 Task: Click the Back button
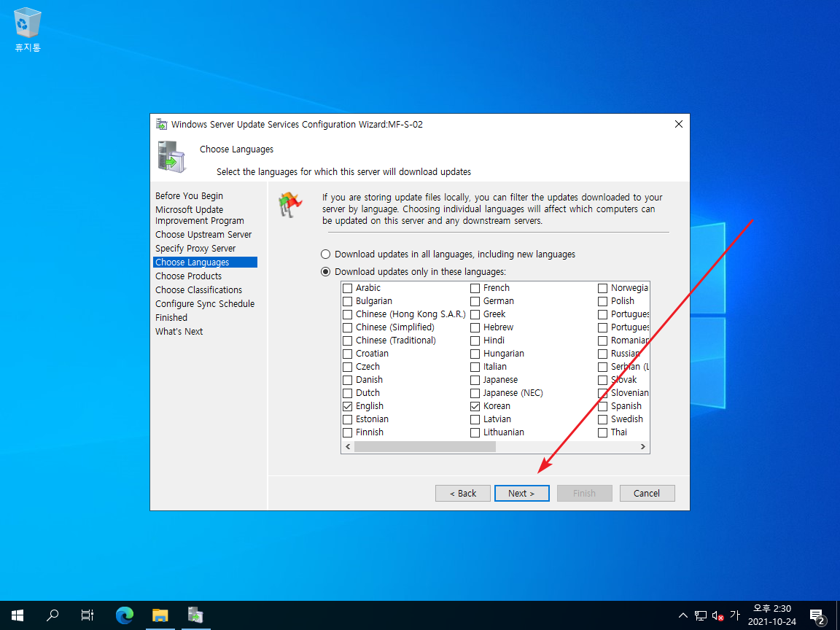tap(463, 494)
